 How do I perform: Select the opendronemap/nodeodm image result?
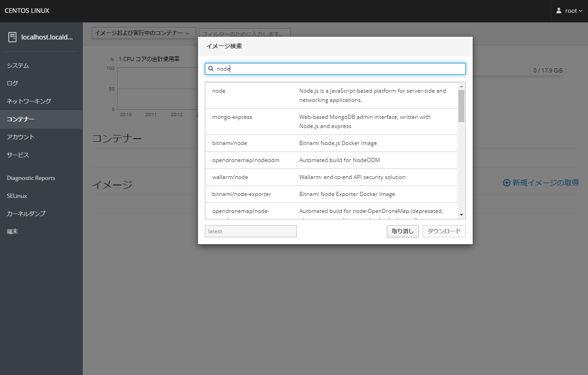pyautogui.click(x=332, y=160)
